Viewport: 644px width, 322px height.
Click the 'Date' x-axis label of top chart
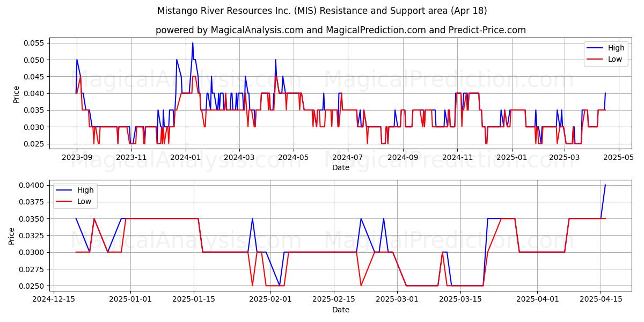pos(341,167)
